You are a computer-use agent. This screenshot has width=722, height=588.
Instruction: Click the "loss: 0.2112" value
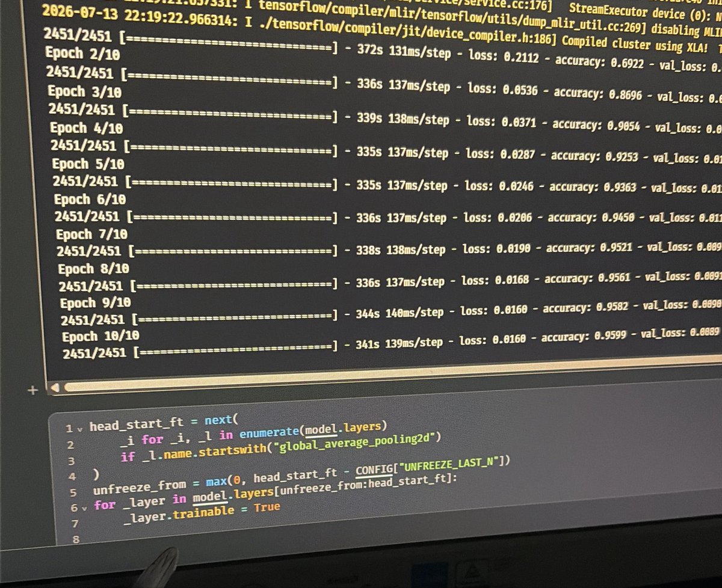point(504,58)
